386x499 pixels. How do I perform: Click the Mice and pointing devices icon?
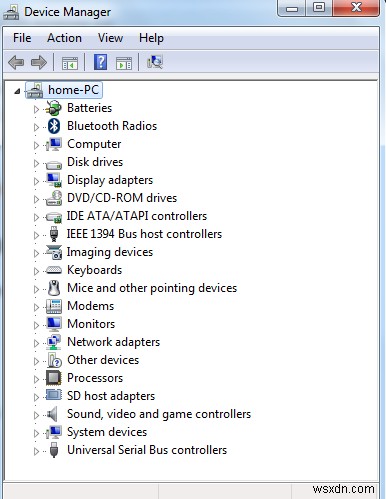[x=54, y=288]
